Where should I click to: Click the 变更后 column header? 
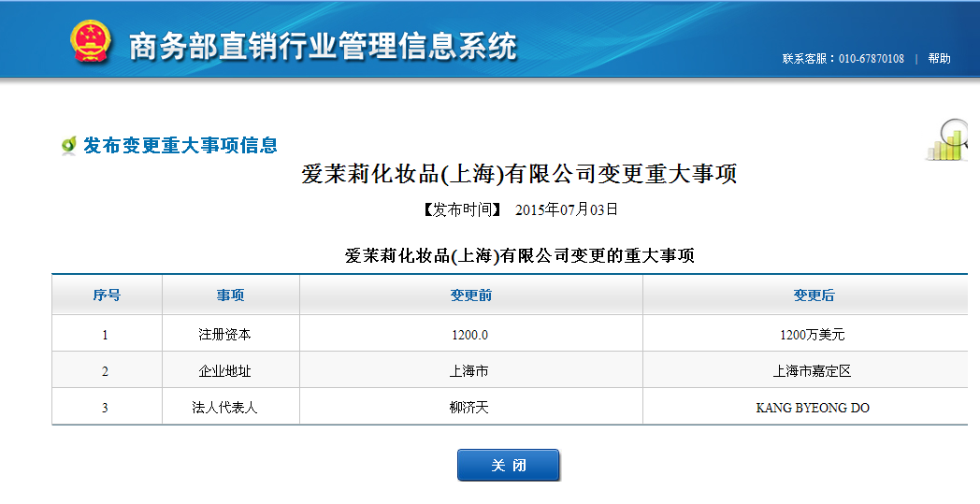[x=813, y=295]
